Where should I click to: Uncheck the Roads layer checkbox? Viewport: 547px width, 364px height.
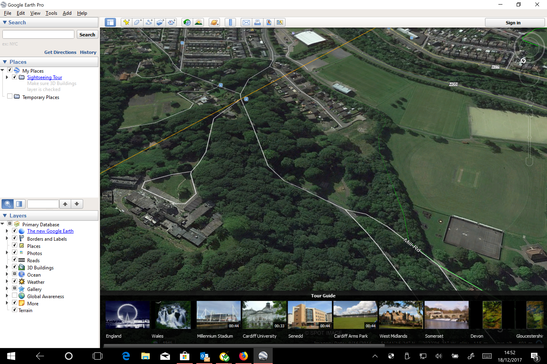pyautogui.click(x=15, y=260)
